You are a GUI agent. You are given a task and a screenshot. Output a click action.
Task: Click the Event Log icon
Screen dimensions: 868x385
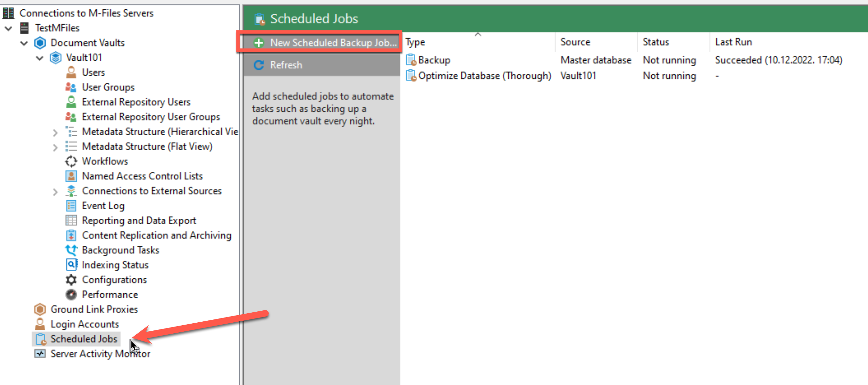(71, 206)
